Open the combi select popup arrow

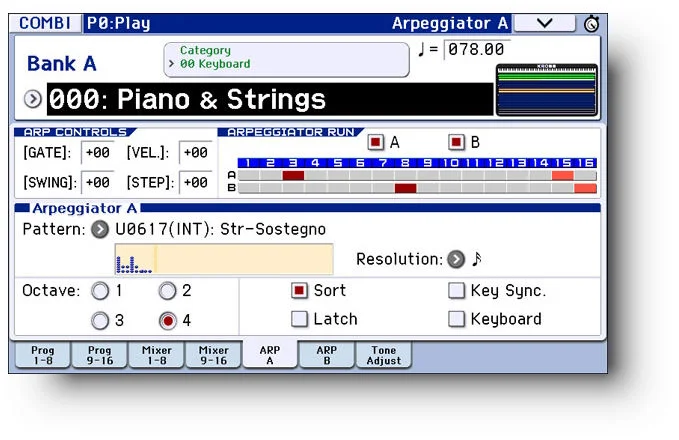point(33,99)
